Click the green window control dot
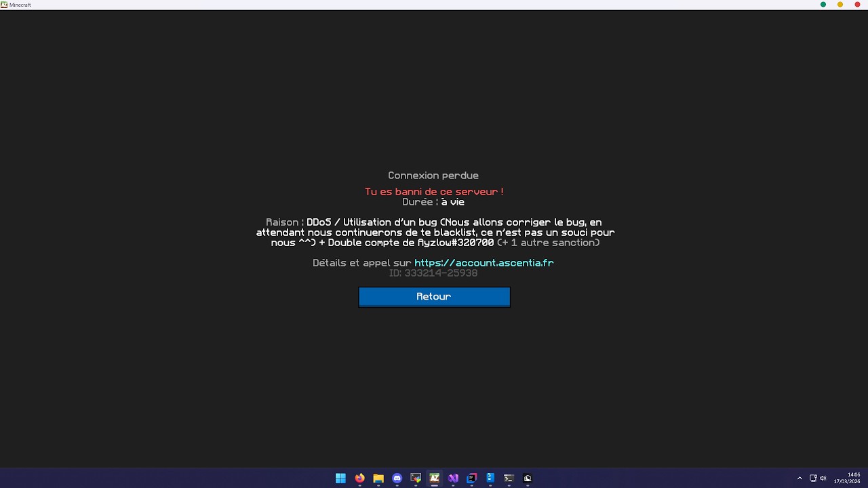Image resolution: width=868 pixels, height=488 pixels. coord(823,5)
